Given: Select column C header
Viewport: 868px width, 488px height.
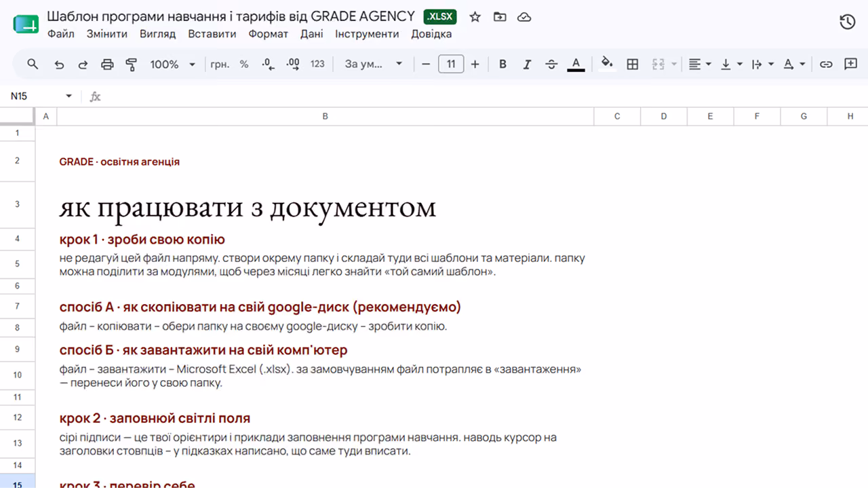Looking at the screenshot, I should click(x=617, y=117).
